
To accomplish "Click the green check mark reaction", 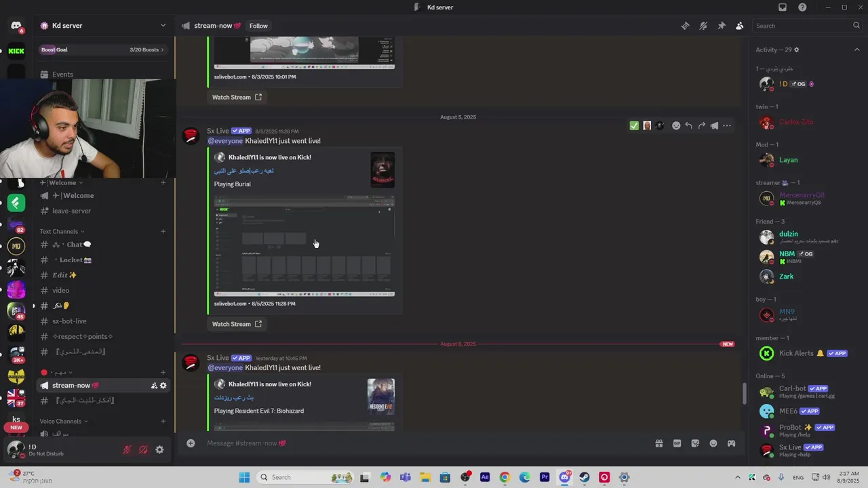I will click(634, 125).
